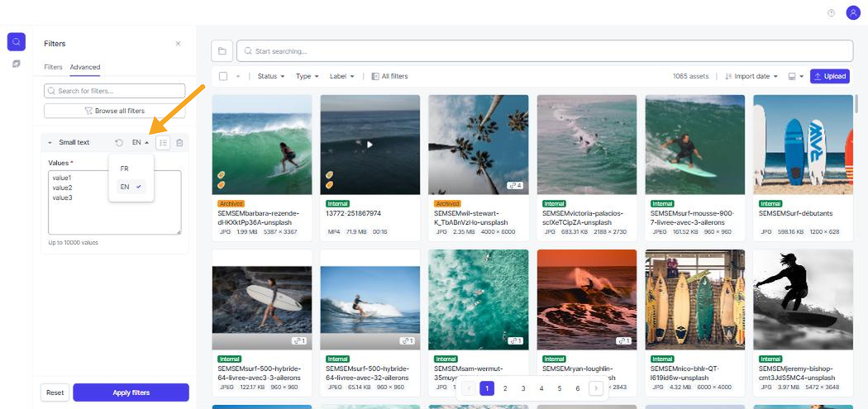Close the Filters panel

click(x=178, y=43)
